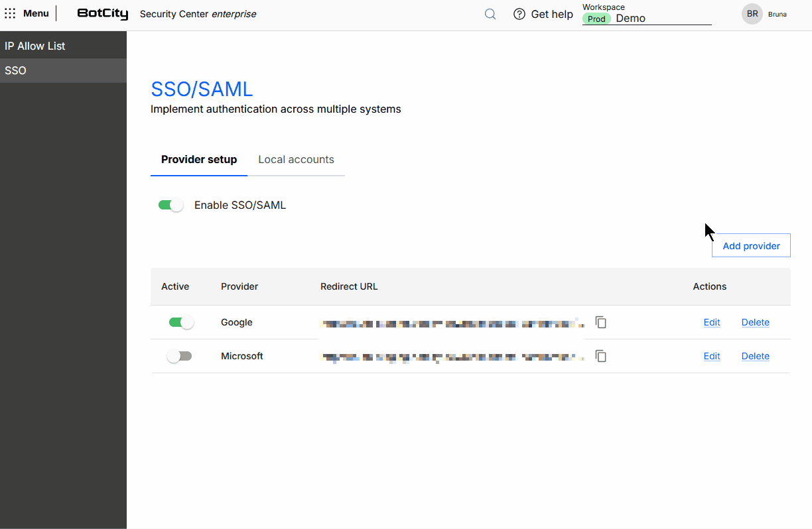The image size is (812, 529).
Task: Click the Enable SSO/SAML label
Action: [240, 206]
